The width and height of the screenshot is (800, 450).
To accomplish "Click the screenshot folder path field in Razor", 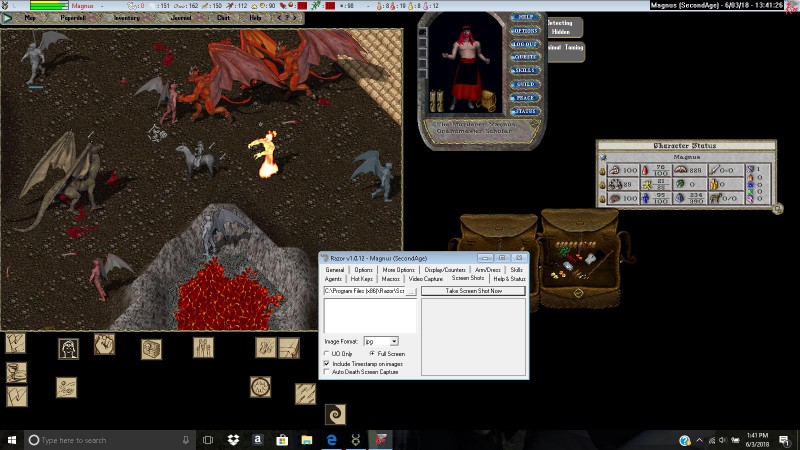I will coord(364,291).
